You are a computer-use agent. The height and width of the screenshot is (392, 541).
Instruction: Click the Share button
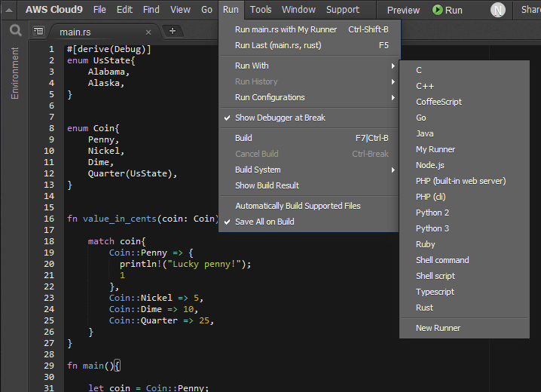point(530,10)
